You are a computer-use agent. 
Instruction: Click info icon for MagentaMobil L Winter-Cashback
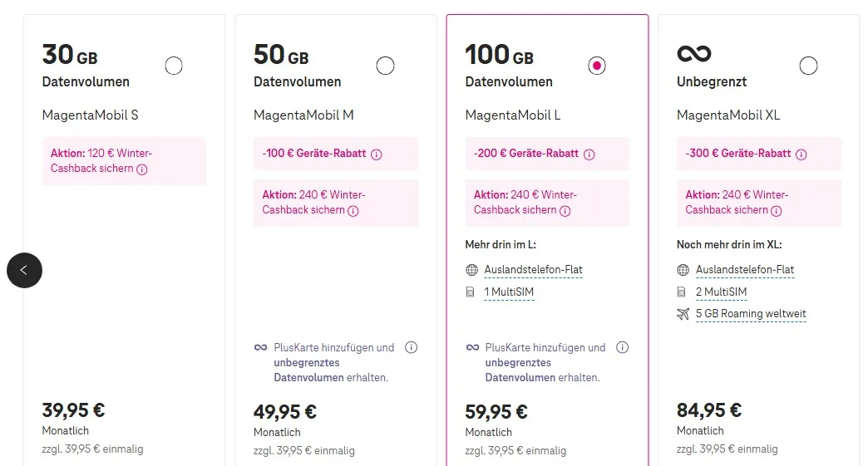point(565,210)
